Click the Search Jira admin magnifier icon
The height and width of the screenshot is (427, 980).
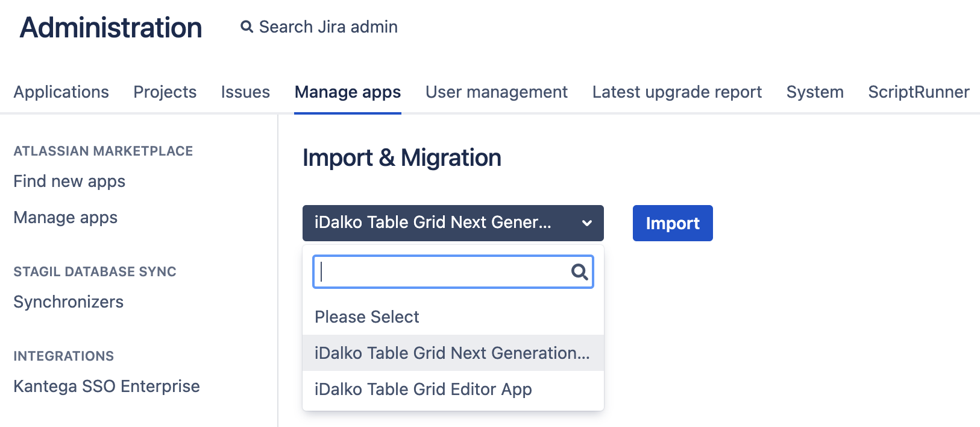(247, 27)
